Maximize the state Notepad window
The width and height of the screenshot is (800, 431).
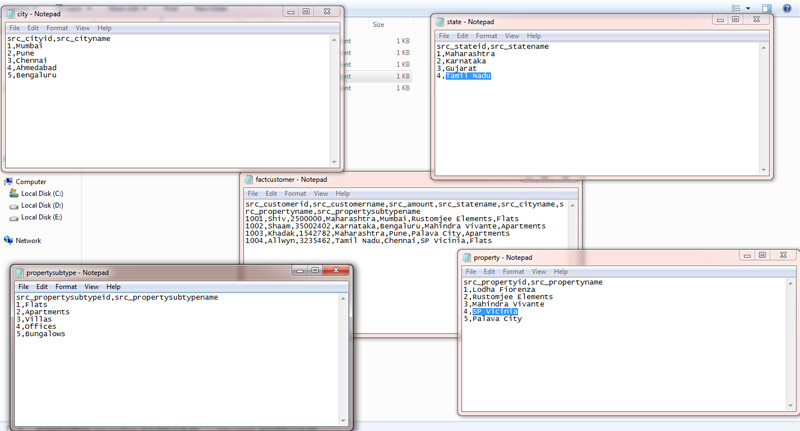tap(735, 19)
